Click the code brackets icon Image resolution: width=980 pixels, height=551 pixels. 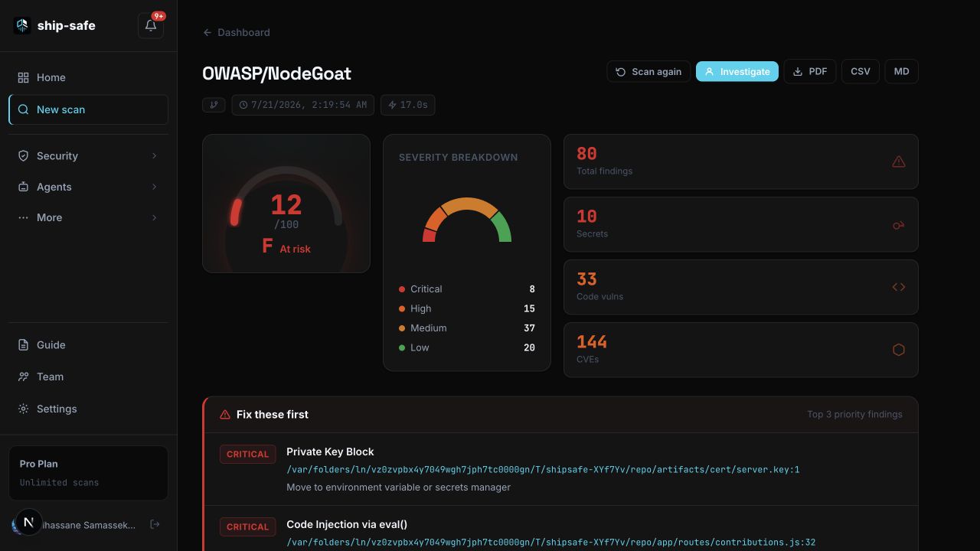tap(899, 287)
